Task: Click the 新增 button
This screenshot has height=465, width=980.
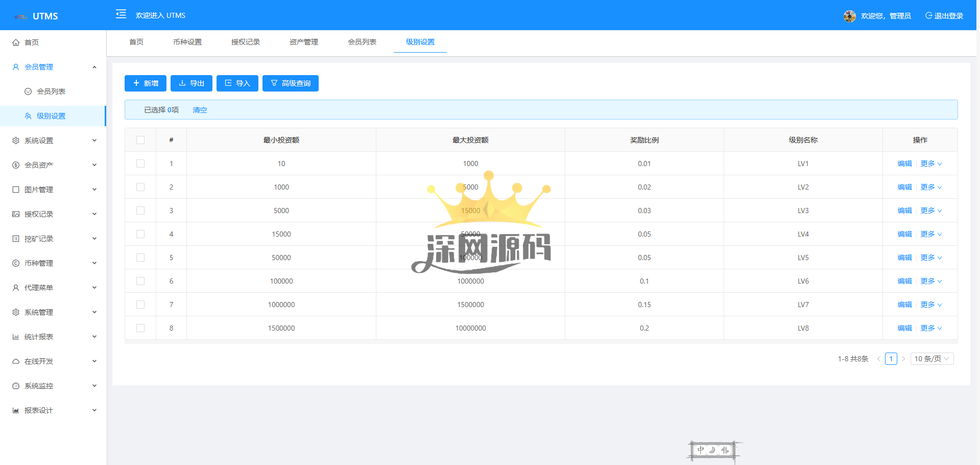Action: click(146, 83)
